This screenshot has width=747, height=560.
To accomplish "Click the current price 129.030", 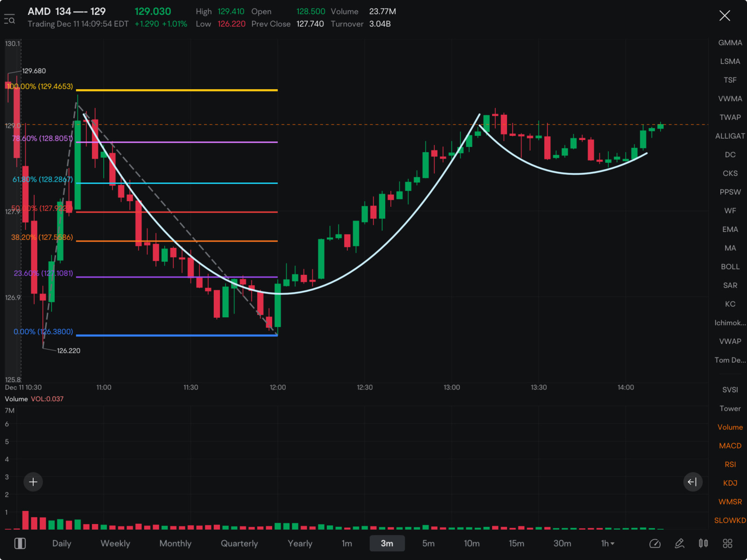I will tap(153, 11).
